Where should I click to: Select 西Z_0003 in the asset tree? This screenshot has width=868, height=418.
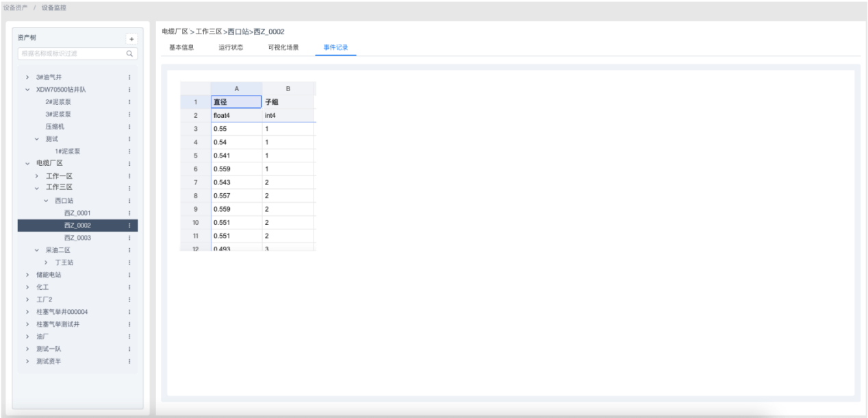[x=77, y=238]
